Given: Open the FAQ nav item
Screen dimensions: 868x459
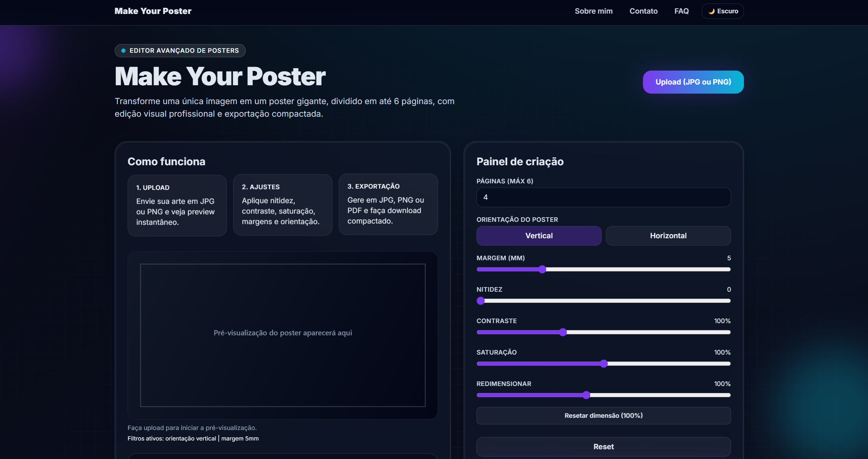Looking at the screenshot, I should point(681,11).
